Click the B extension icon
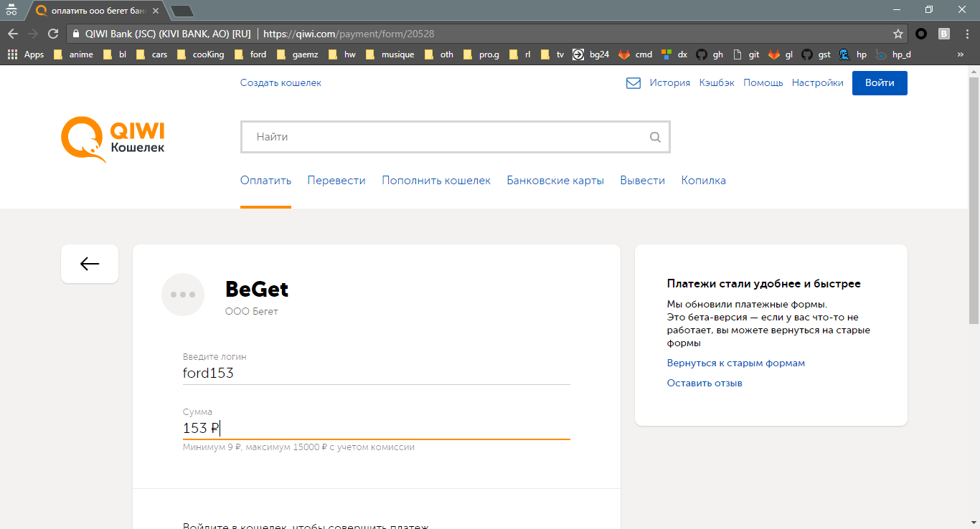This screenshot has height=529, width=980. point(944,34)
